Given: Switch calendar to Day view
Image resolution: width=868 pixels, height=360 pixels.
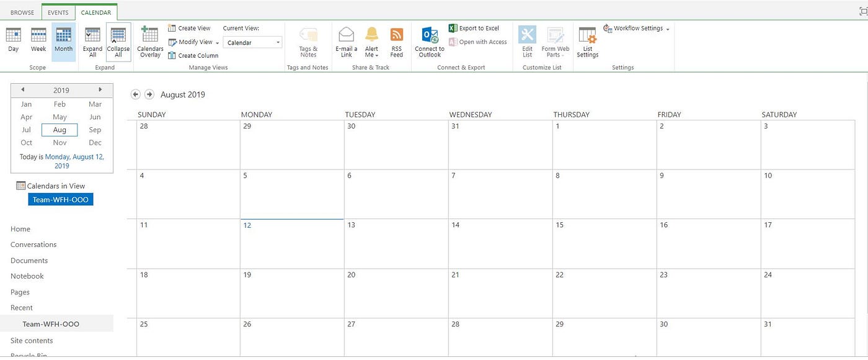Looking at the screenshot, I should [13, 40].
